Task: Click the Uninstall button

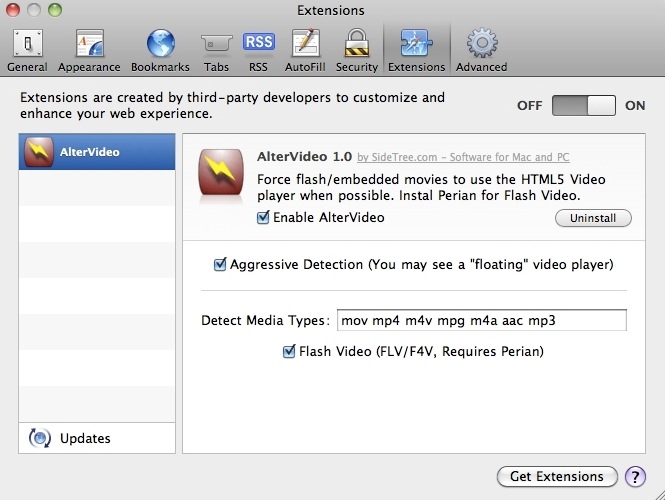Action: pyautogui.click(x=593, y=218)
